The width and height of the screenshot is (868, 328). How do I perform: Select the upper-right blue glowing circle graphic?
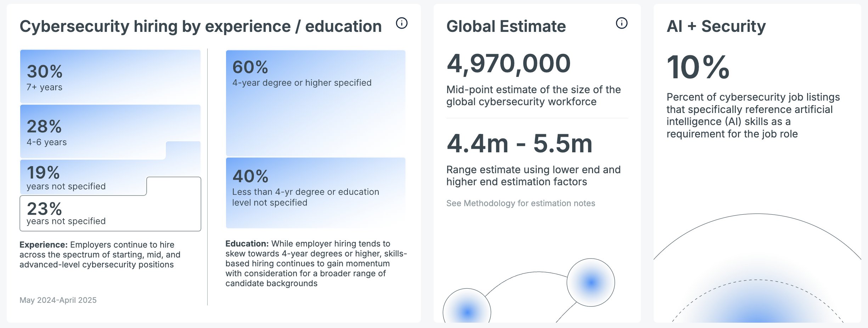click(591, 282)
